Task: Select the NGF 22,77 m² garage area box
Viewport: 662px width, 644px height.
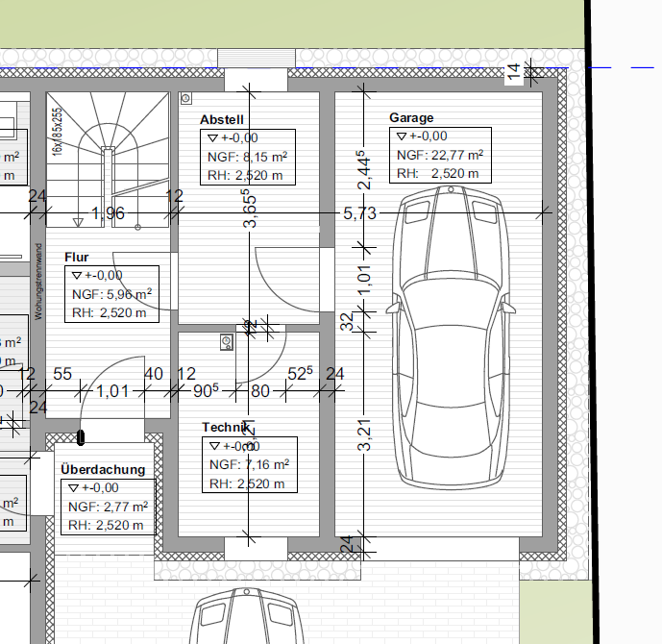Action: 439,156
